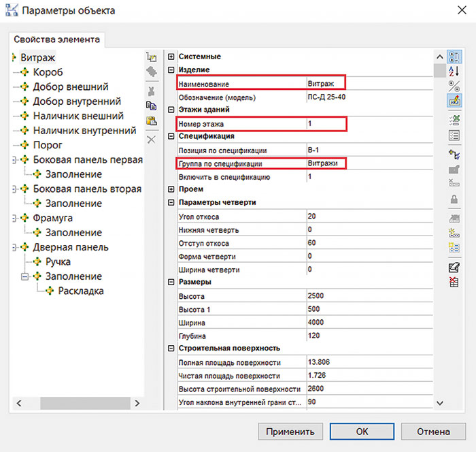This screenshot has height=452, width=476.
Task: Click the Отмена button
Action: [433, 431]
